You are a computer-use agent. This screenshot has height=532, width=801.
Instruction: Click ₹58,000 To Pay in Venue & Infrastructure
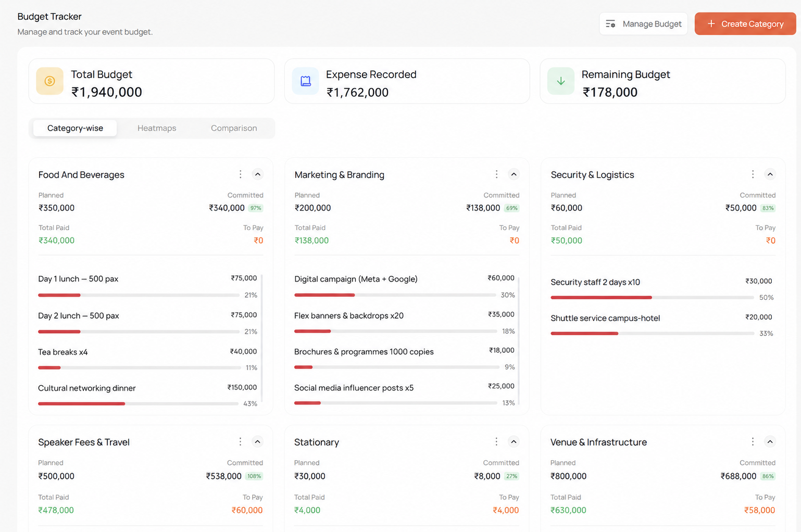pos(759,510)
